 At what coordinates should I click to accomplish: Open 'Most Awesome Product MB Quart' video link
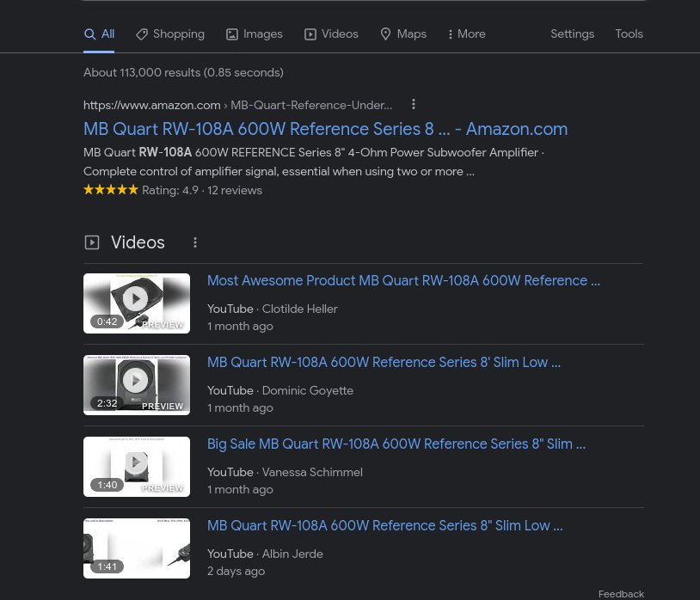[x=403, y=280]
